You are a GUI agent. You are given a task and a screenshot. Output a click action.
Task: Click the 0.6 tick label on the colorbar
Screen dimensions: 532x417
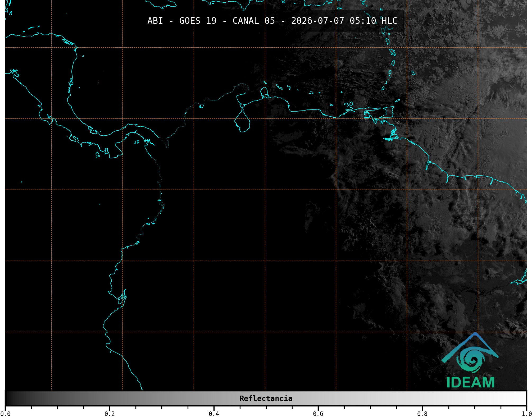318,414
